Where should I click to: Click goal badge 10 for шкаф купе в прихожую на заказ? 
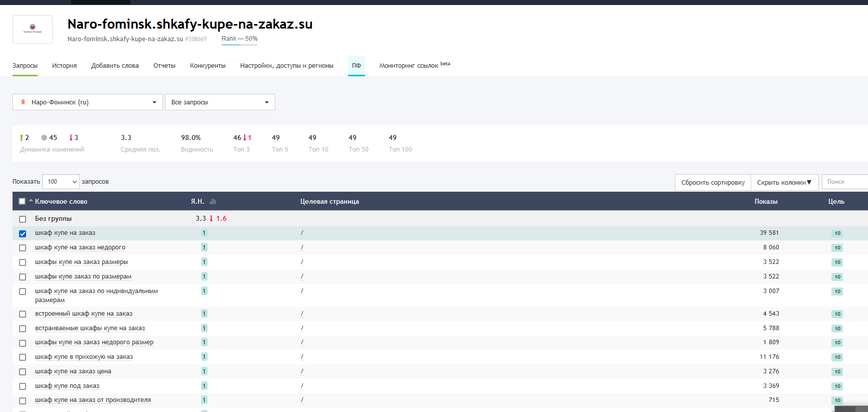click(x=837, y=357)
